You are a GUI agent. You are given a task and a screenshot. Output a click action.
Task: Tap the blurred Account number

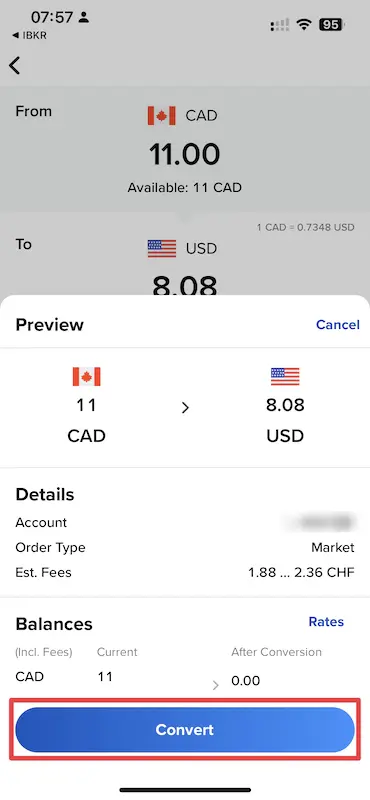pyautogui.click(x=322, y=522)
